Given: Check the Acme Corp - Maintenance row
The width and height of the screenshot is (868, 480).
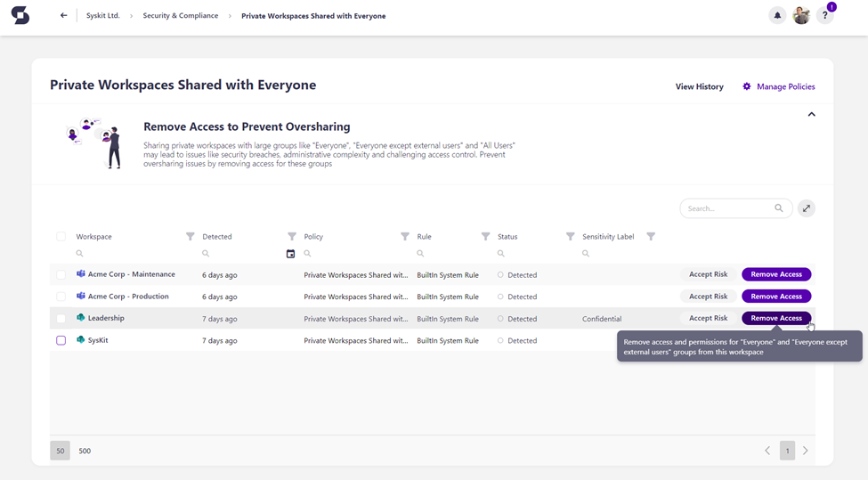Looking at the screenshot, I should [x=61, y=274].
